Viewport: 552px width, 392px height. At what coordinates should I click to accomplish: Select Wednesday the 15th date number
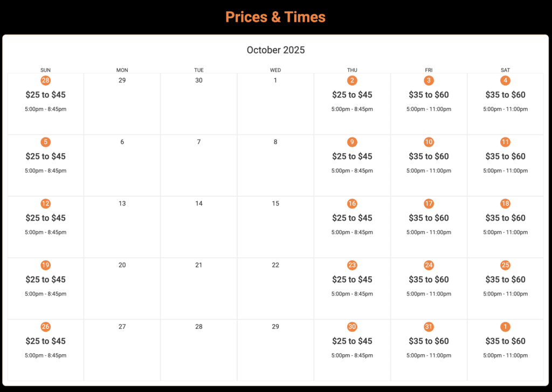click(x=275, y=203)
